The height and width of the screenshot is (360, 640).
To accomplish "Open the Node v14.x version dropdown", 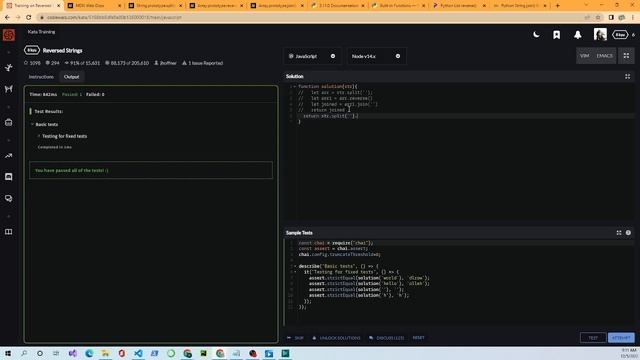I will (376, 56).
